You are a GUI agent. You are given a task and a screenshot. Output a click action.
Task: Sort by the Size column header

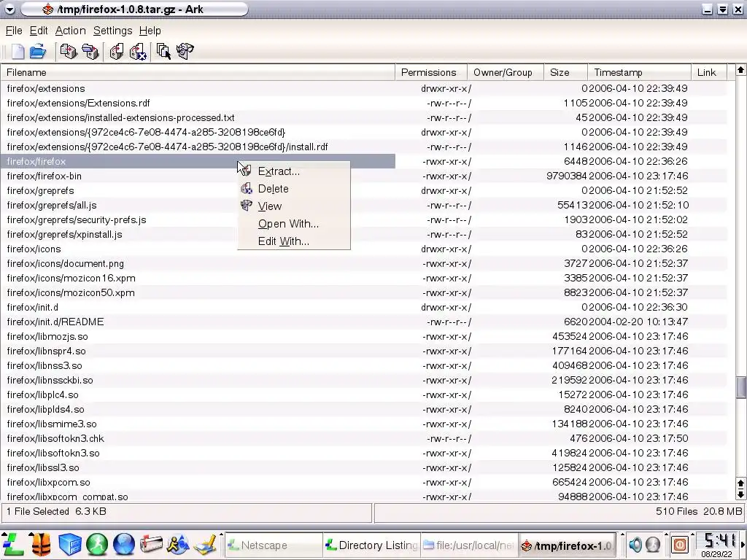pos(565,72)
